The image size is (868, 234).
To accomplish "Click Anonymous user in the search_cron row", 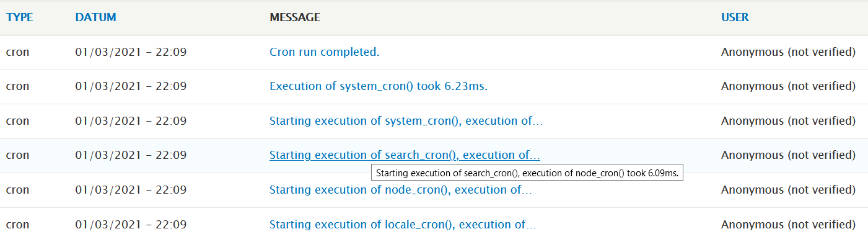I will tap(788, 155).
